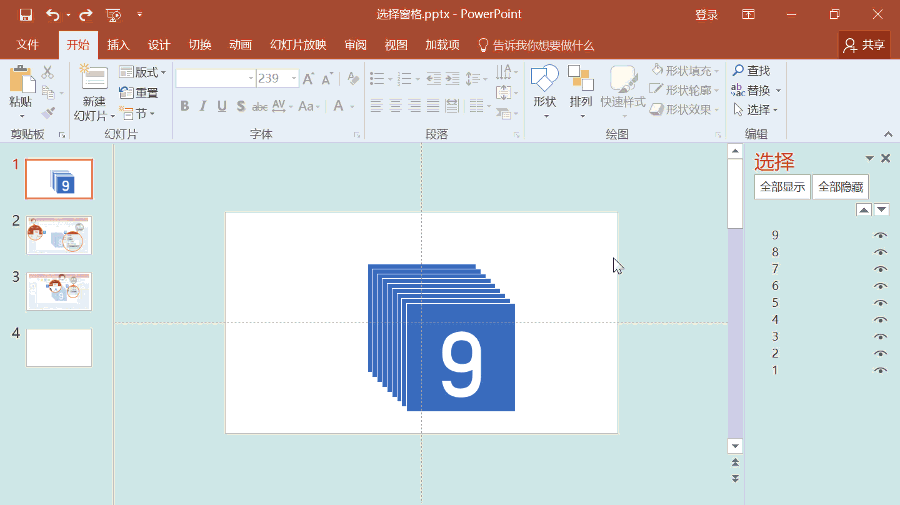Click the Find magnifier icon
Viewport: 900px width, 505px height.
pyautogui.click(x=738, y=71)
